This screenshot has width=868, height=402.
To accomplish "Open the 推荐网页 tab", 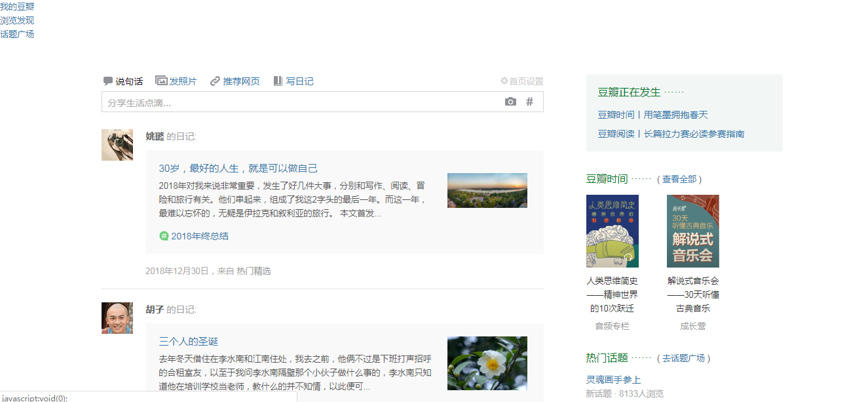I will (235, 81).
